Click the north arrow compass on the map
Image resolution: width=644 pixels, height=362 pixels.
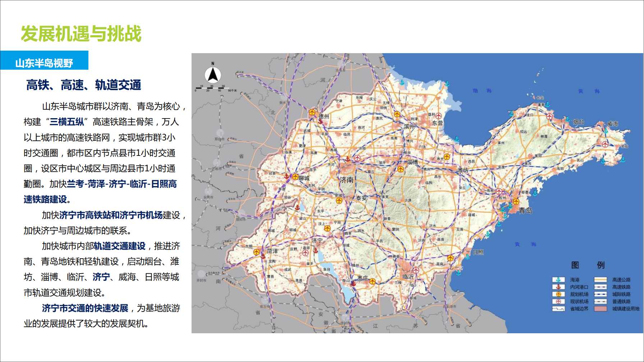(x=213, y=75)
